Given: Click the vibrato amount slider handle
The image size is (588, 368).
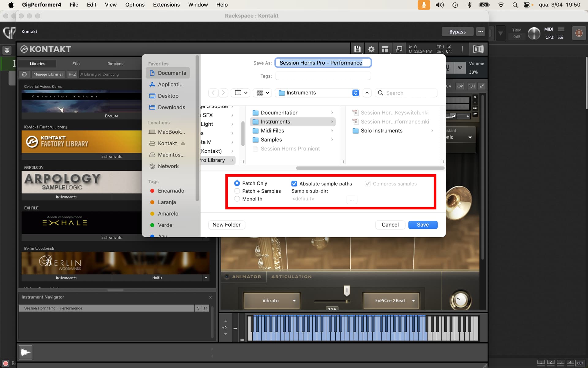Looking at the screenshot, I should pyautogui.click(x=347, y=290).
